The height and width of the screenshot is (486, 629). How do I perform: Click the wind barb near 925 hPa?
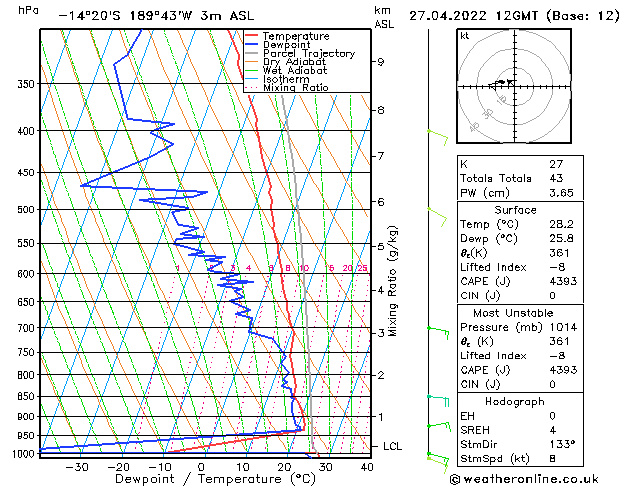pos(439,427)
